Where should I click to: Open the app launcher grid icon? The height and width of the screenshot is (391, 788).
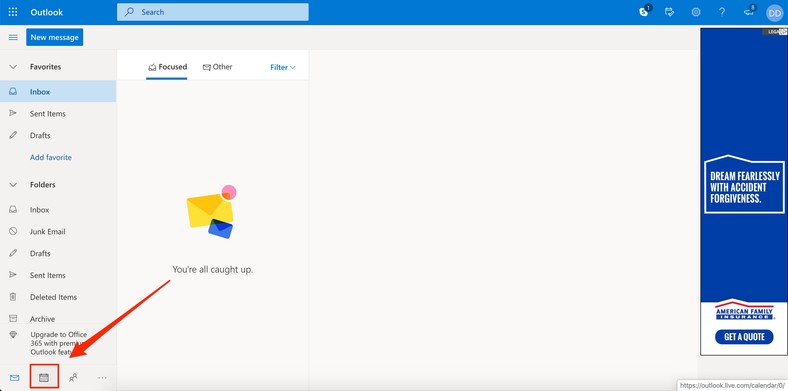(13, 12)
